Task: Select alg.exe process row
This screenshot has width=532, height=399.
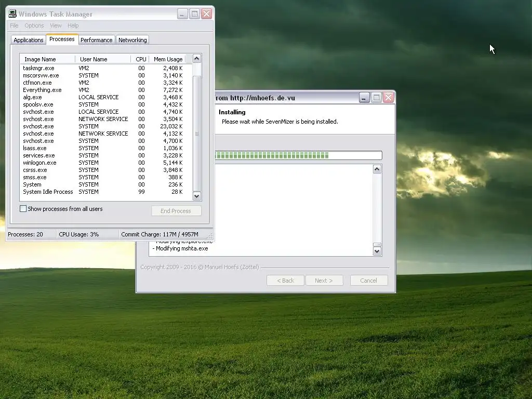Action: coord(106,97)
